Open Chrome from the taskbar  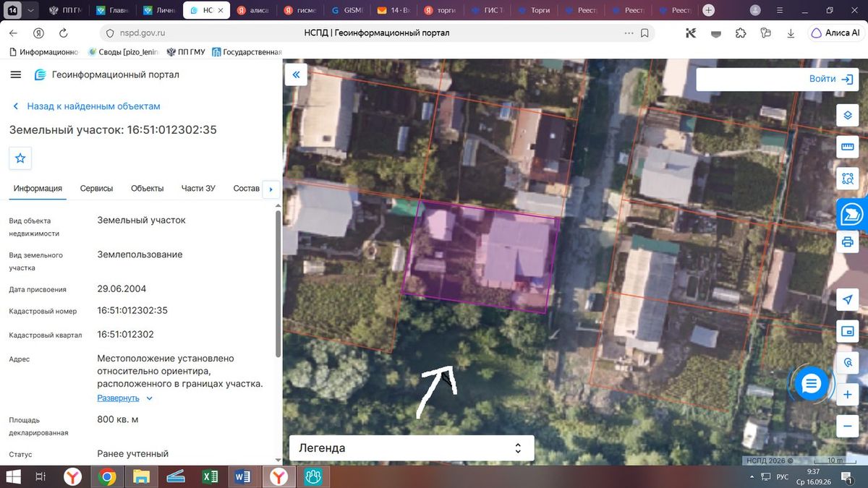107,476
